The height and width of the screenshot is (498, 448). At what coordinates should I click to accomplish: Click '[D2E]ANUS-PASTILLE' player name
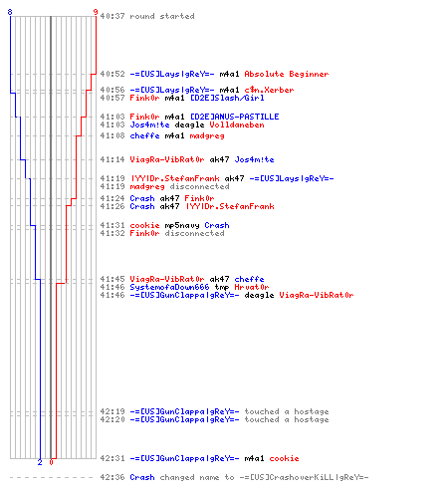pos(235,117)
